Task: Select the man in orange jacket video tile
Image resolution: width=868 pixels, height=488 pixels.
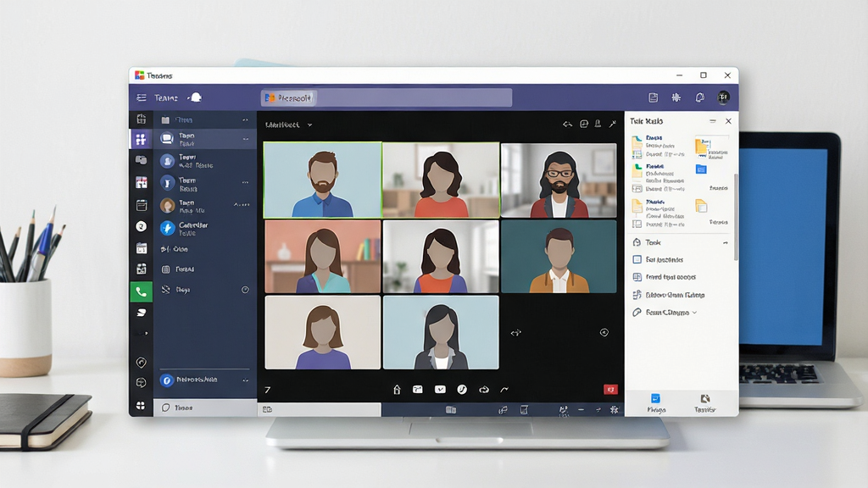Action: click(x=559, y=257)
